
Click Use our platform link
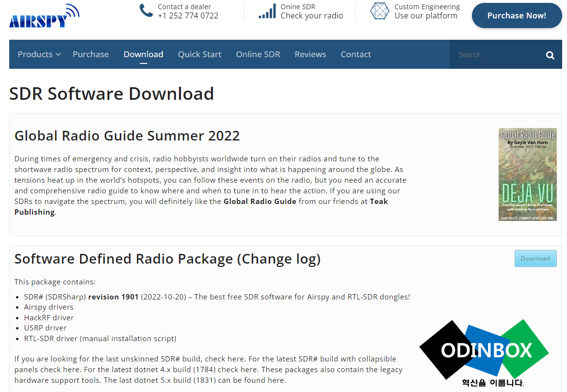[x=426, y=16]
